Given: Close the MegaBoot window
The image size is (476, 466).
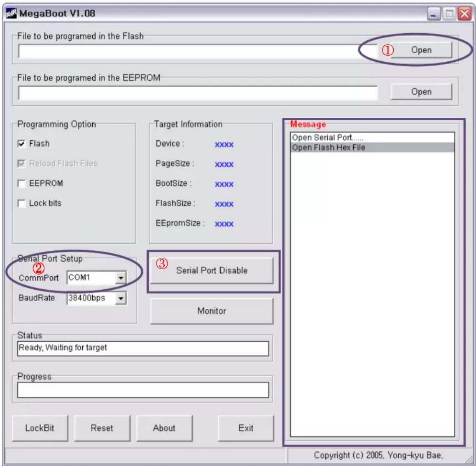Looking at the screenshot, I should pyautogui.click(x=465, y=14).
